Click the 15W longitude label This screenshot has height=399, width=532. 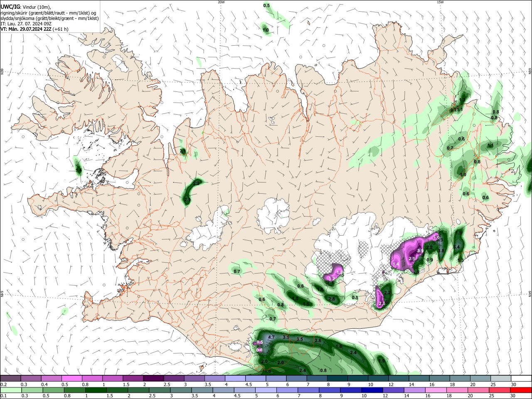point(440,2)
